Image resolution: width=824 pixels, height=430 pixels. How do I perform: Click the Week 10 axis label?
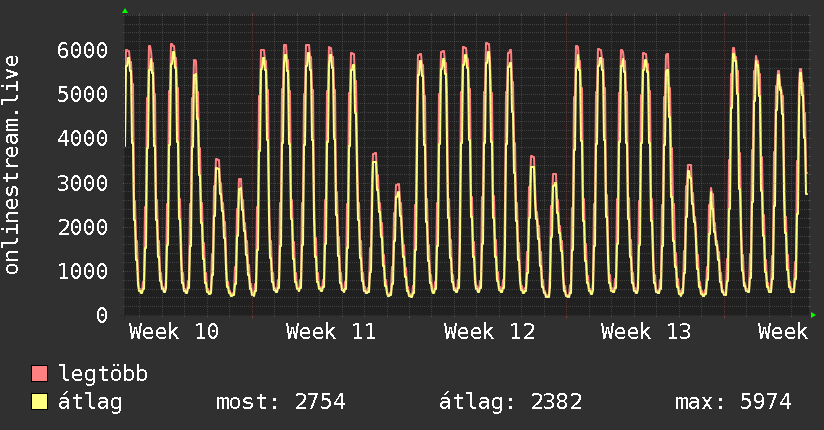[173, 332]
